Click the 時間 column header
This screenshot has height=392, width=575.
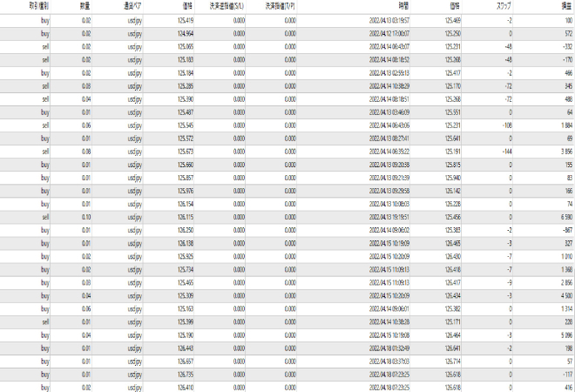(404, 6)
